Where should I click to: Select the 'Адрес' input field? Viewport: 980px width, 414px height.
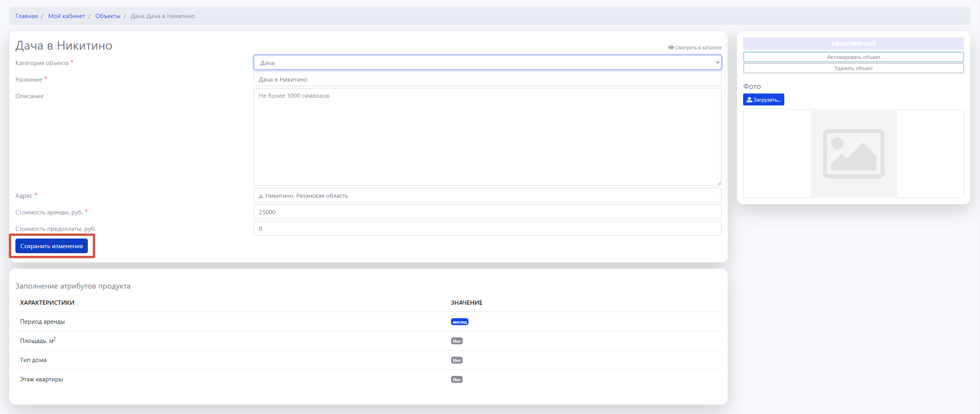[487, 195]
